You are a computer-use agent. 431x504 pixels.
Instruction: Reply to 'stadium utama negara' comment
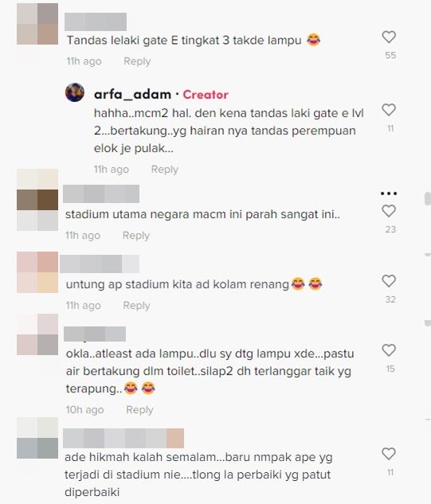(136, 236)
